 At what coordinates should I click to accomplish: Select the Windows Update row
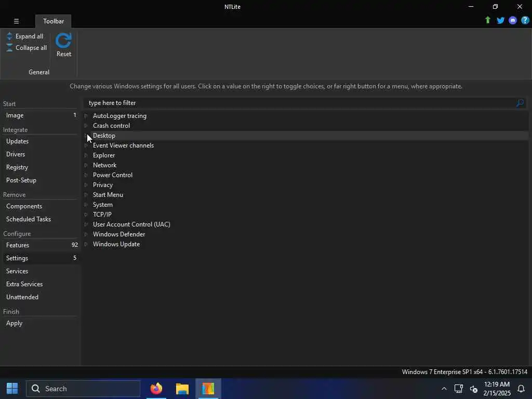[x=305, y=244]
